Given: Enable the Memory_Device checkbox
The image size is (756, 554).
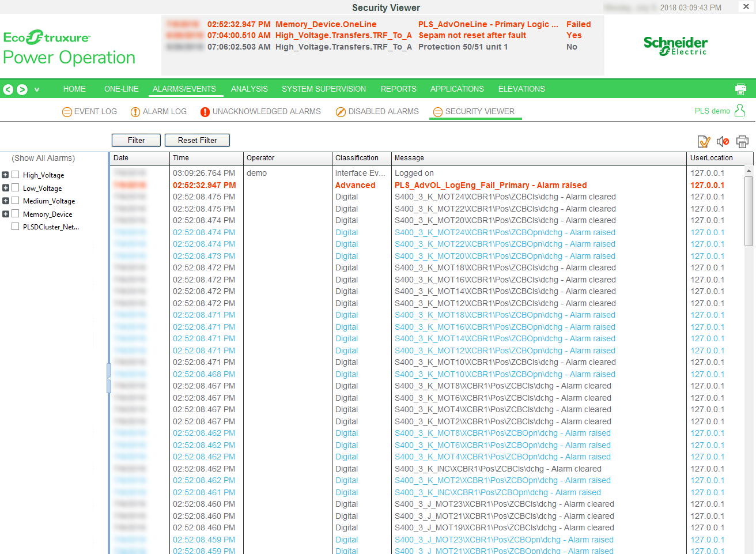Looking at the screenshot, I should pyautogui.click(x=16, y=214).
